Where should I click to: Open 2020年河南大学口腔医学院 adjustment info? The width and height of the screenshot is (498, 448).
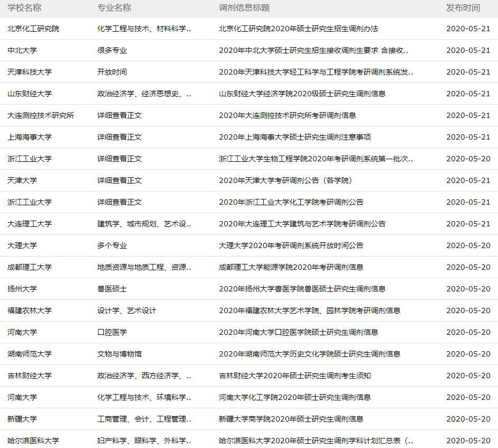298,332
